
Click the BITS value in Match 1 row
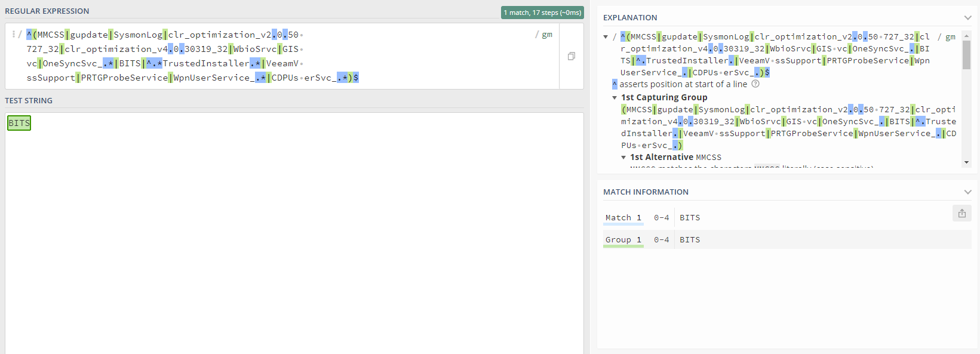690,218
